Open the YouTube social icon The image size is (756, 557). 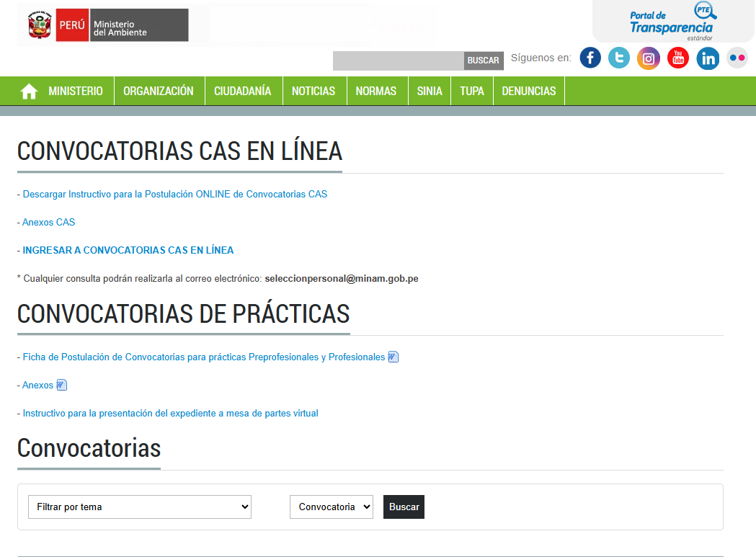(678, 58)
